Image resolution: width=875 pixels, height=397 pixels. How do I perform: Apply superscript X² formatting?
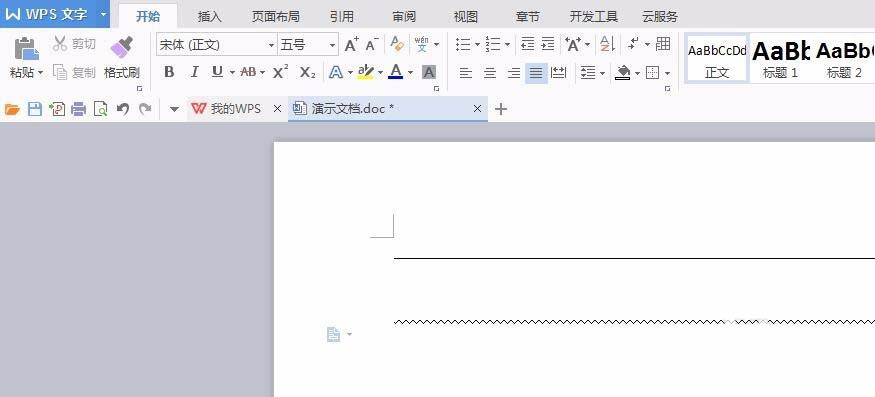coord(280,72)
